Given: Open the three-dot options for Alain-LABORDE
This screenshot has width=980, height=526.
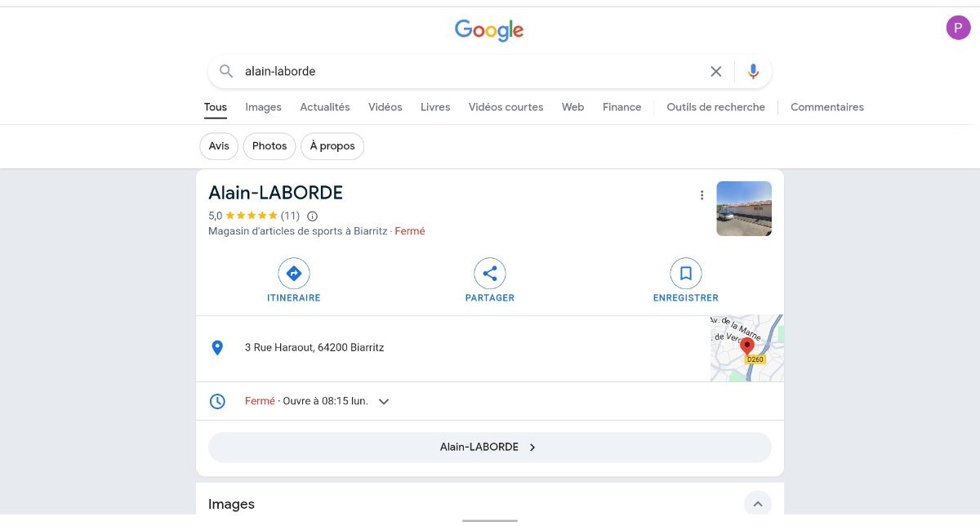Looking at the screenshot, I should coord(702,195).
